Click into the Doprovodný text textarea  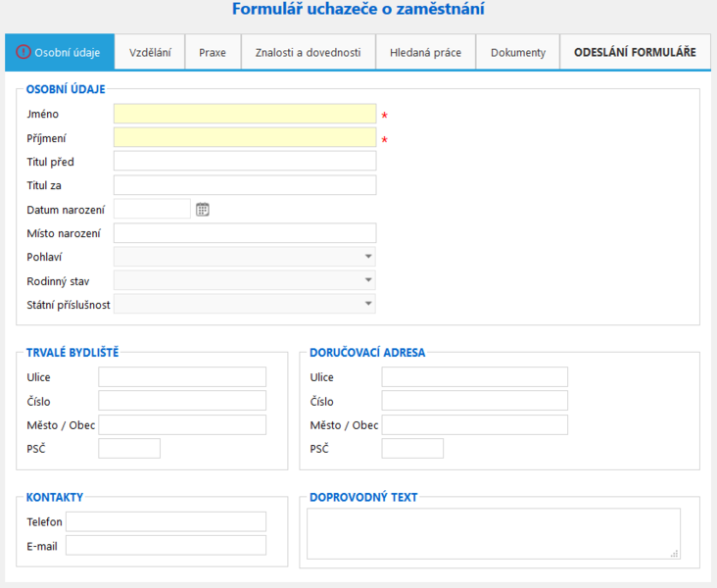pos(494,533)
